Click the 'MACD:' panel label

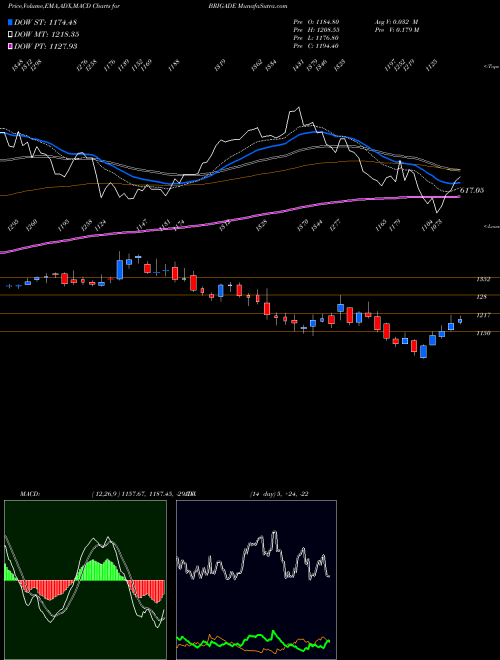[x=29, y=494]
